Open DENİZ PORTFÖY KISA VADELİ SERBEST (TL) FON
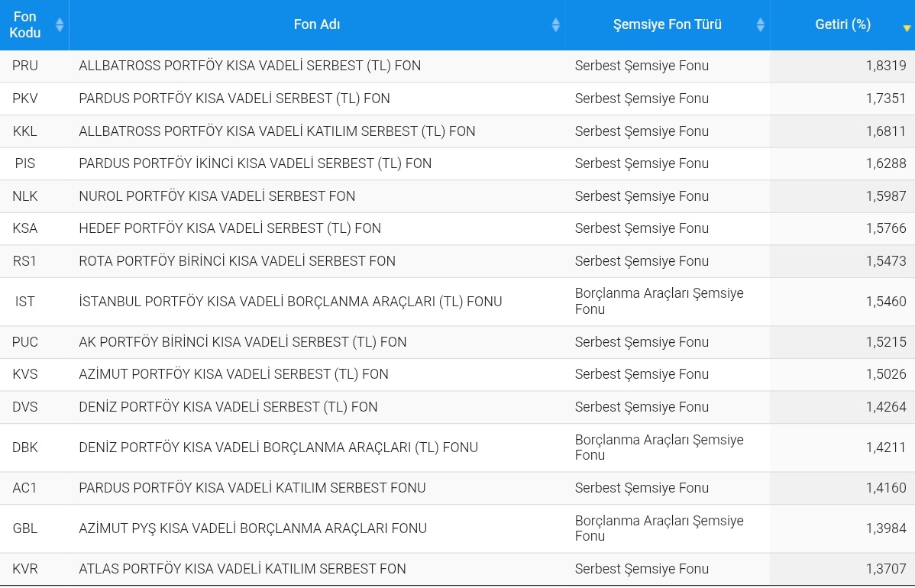This screenshot has width=915, height=588. pos(228,406)
